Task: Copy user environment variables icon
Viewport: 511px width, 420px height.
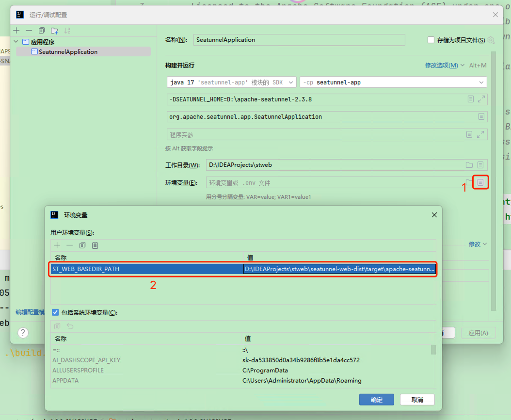Action: 82,245
